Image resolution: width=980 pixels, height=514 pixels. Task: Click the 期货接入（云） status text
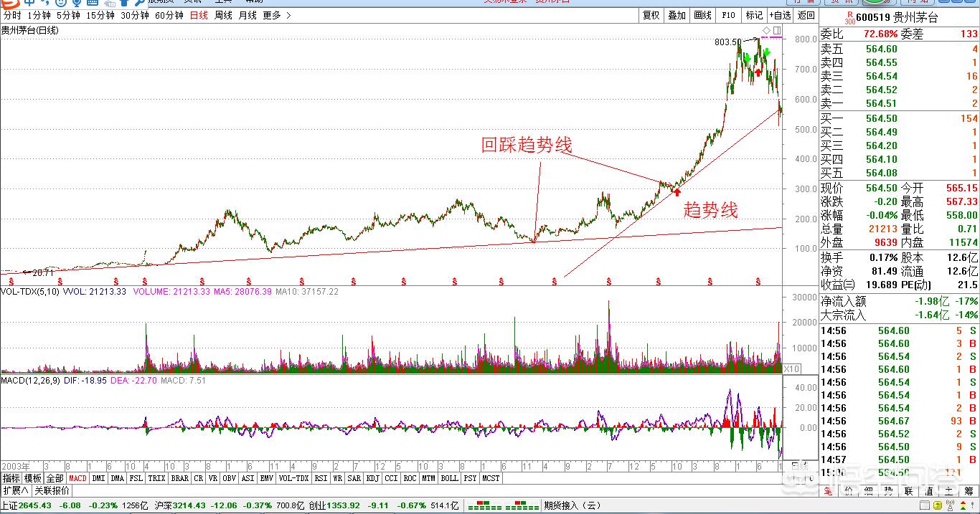(572, 506)
